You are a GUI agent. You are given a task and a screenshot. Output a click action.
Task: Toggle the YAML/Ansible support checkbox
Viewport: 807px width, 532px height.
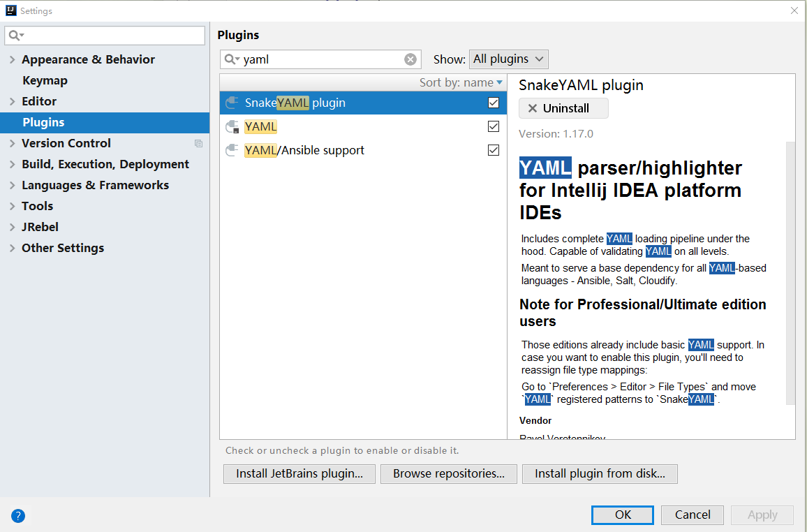coord(493,150)
